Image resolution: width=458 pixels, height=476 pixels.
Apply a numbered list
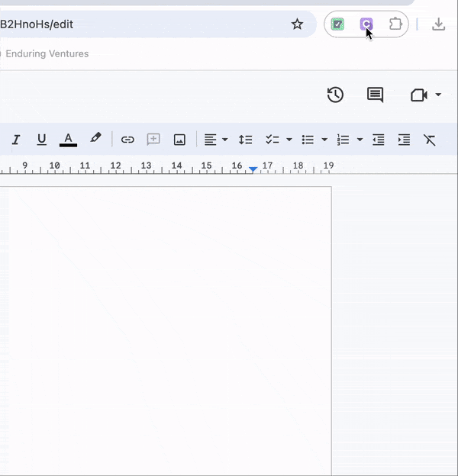343,140
